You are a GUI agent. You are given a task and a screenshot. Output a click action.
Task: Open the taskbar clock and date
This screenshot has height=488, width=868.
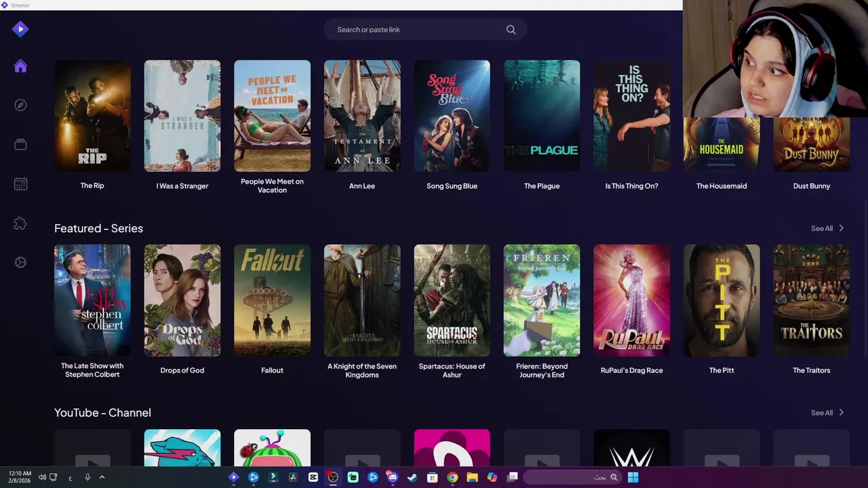point(20,477)
